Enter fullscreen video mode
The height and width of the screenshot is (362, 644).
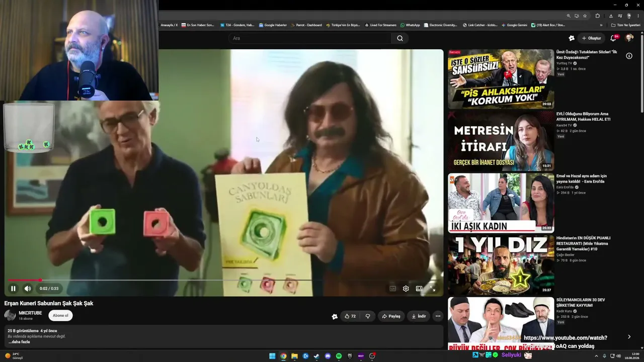(x=432, y=289)
